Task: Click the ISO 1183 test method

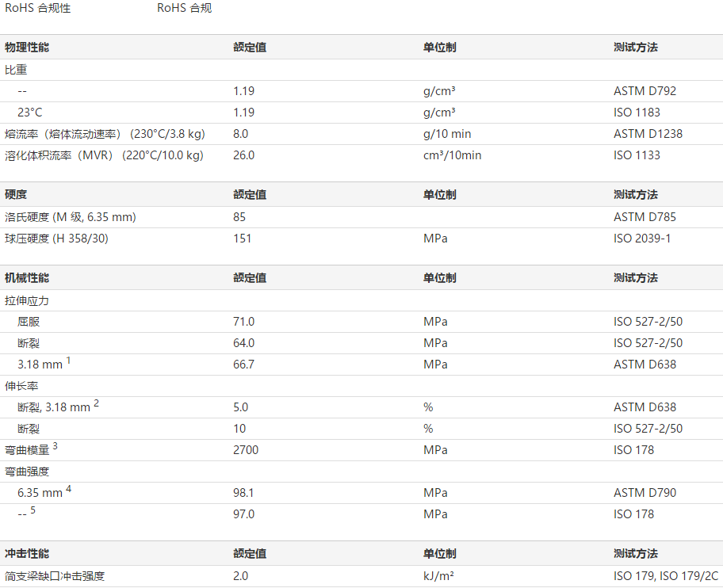Action: tap(637, 113)
